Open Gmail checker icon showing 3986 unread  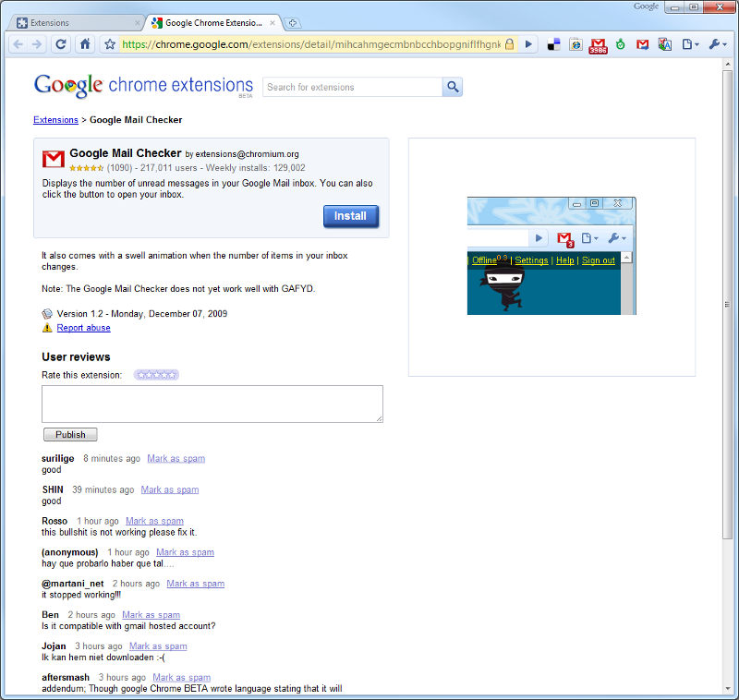pyautogui.click(x=598, y=45)
